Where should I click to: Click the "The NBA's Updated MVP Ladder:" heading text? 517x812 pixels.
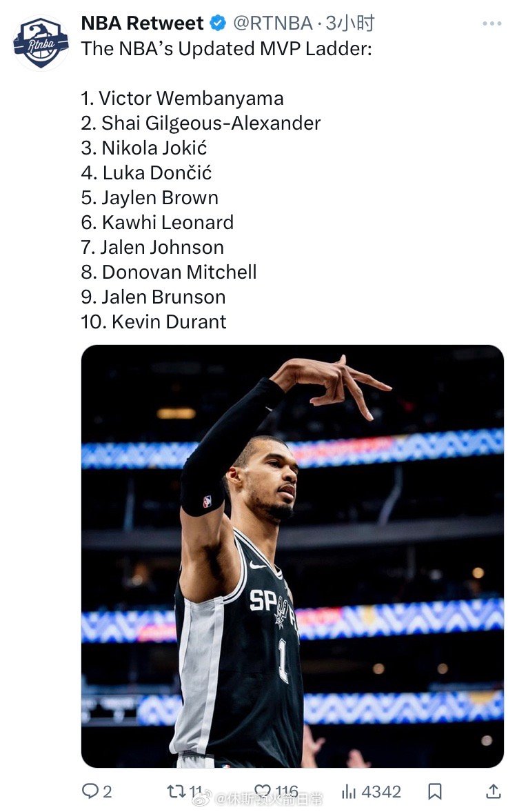click(x=226, y=48)
